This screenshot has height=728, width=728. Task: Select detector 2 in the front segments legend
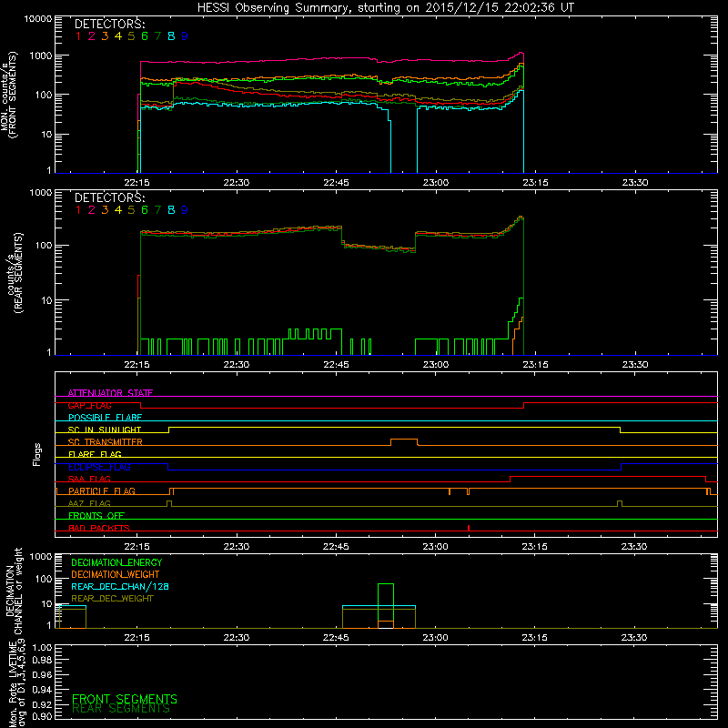click(92, 36)
